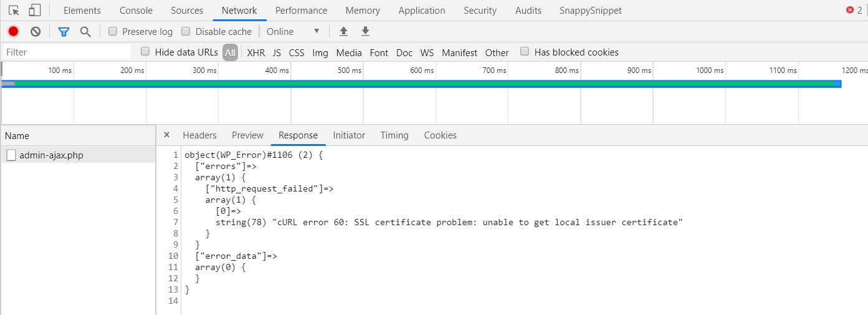Image resolution: width=868 pixels, height=315 pixels.
Task: Open the Performance tab
Action: 301,11
